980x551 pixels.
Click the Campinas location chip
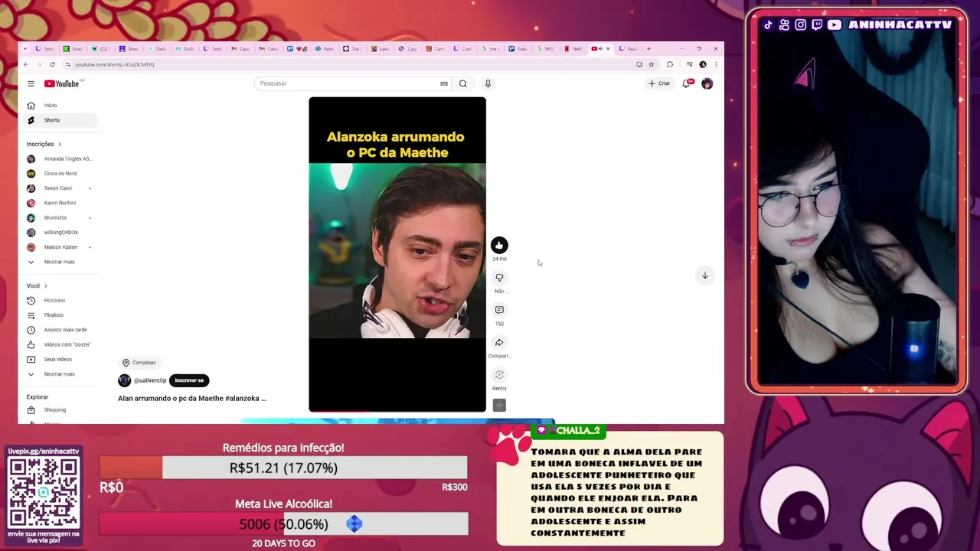coord(139,363)
